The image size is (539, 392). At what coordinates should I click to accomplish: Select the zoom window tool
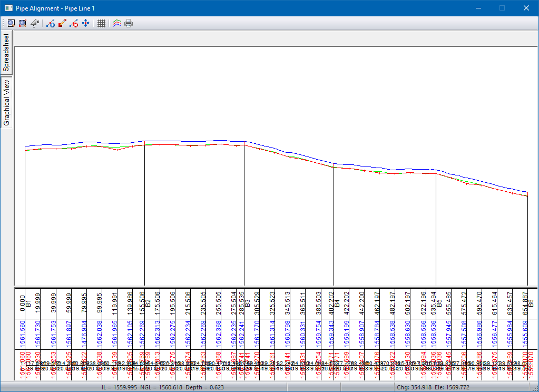(x=23, y=23)
